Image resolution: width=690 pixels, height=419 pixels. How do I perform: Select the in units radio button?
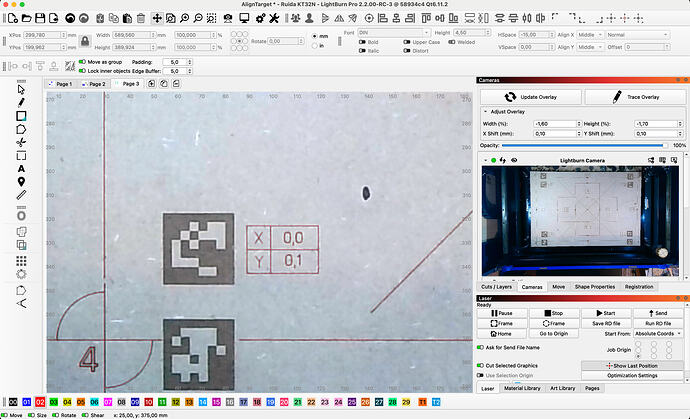[315, 46]
